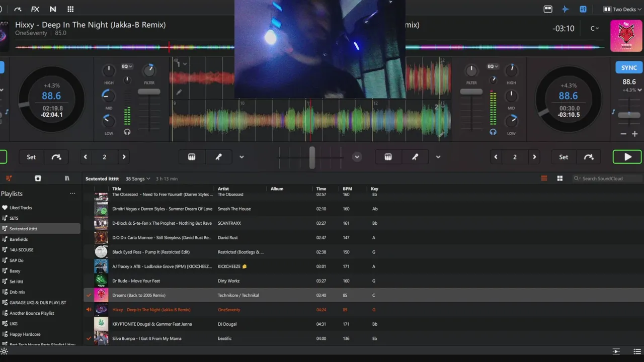Click the left deck pencil edit icon on waveform

pyautogui.click(x=179, y=92)
